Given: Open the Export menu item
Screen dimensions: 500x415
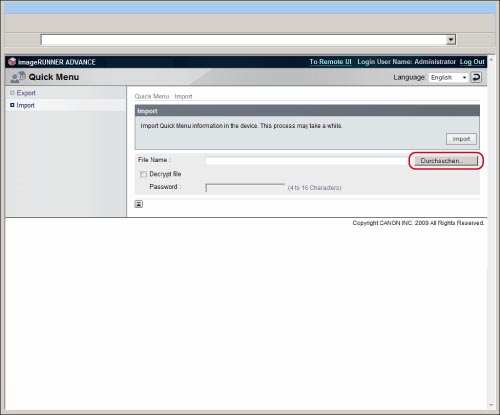Looking at the screenshot, I should click(26, 93).
